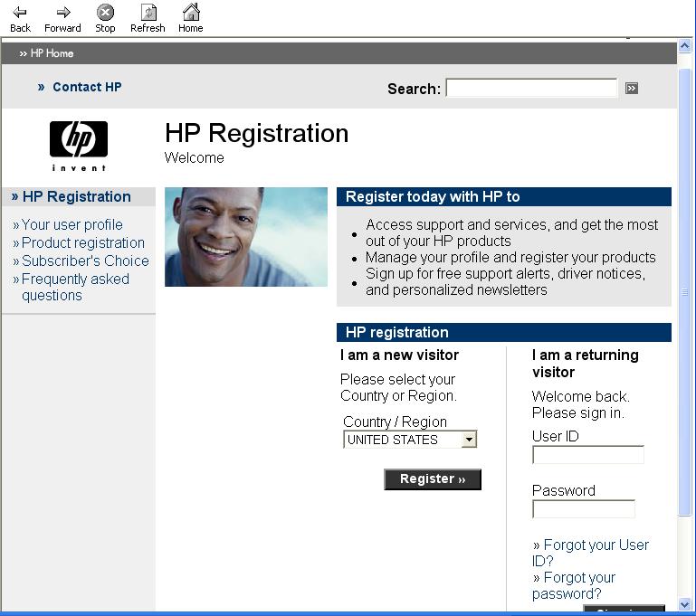The image size is (696, 616).
Task: Click 'Manage your profile and register' bullet
Action: (510, 258)
